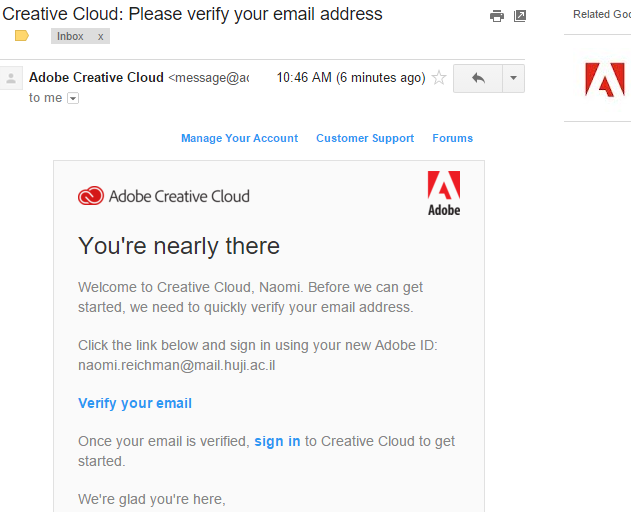Click the Verify your email link
This screenshot has height=512, width=631.
135,403
